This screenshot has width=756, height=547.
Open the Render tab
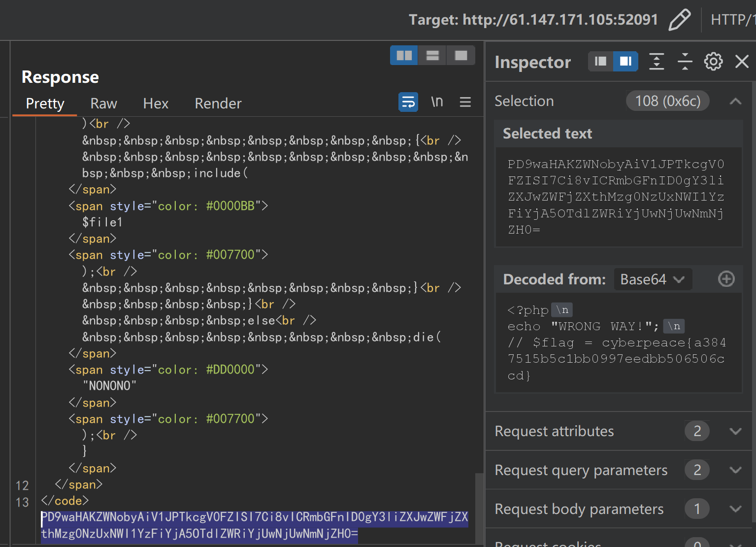pos(218,103)
